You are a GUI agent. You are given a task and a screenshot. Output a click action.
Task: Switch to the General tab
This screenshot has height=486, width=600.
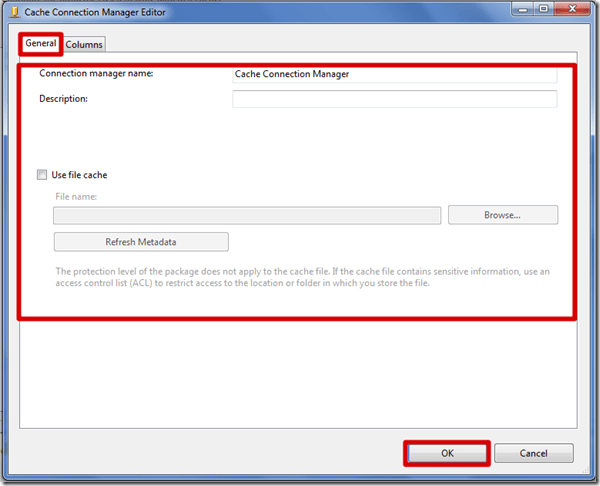[x=41, y=44]
